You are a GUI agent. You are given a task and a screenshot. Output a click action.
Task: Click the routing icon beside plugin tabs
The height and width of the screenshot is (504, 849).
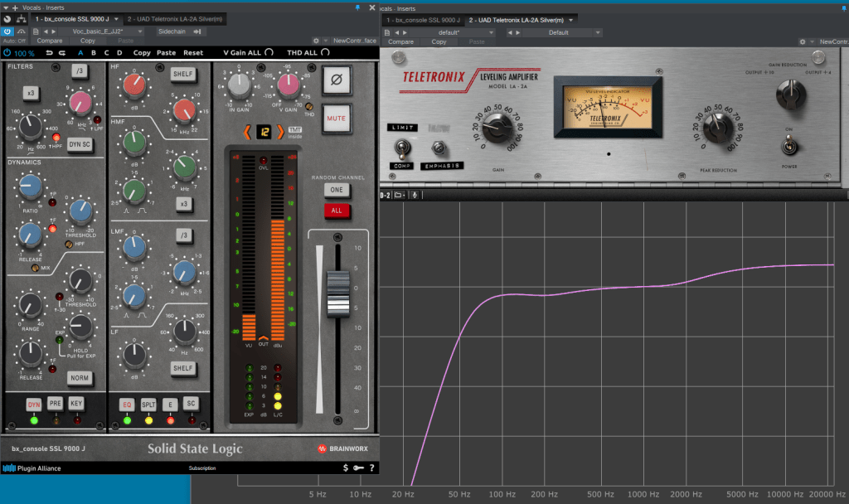tap(21, 18)
